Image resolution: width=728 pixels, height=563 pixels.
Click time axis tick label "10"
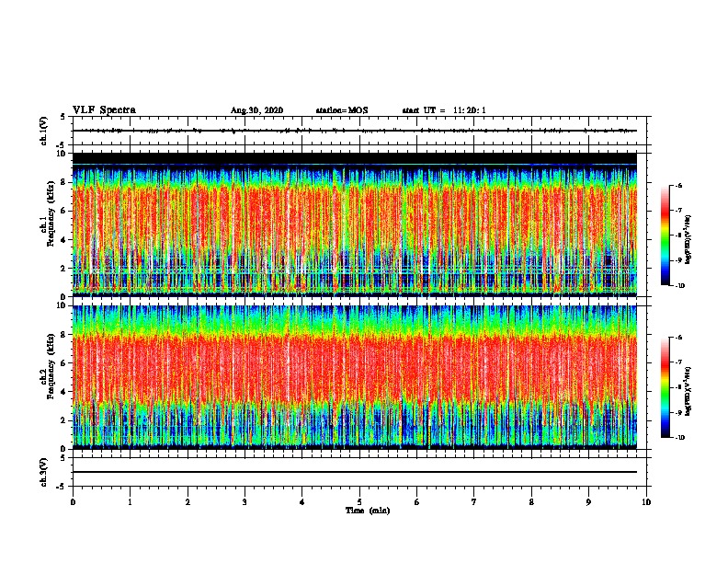click(646, 502)
